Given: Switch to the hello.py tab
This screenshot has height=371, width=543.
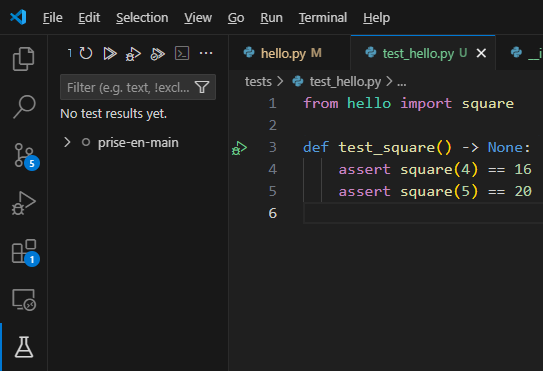Looking at the screenshot, I should (289, 53).
